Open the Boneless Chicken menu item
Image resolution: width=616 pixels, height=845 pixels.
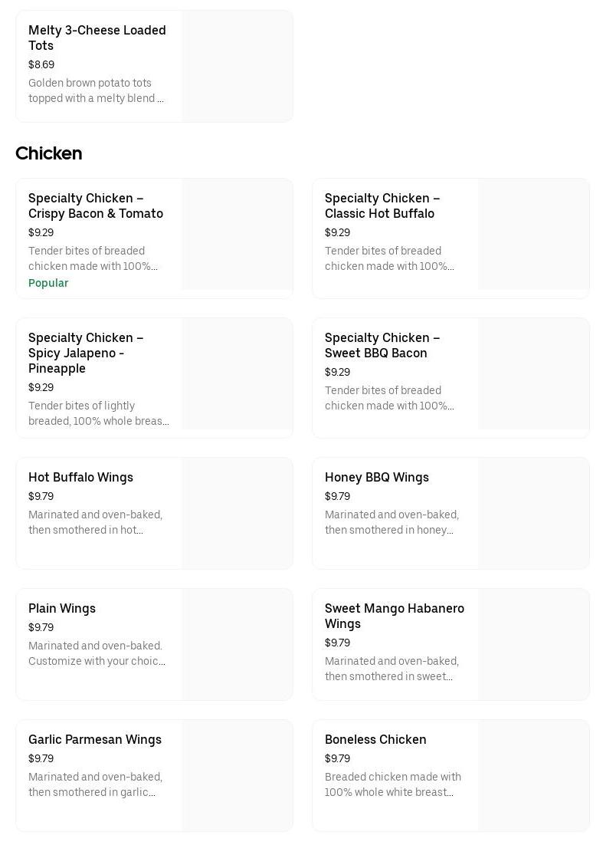tap(375, 739)
